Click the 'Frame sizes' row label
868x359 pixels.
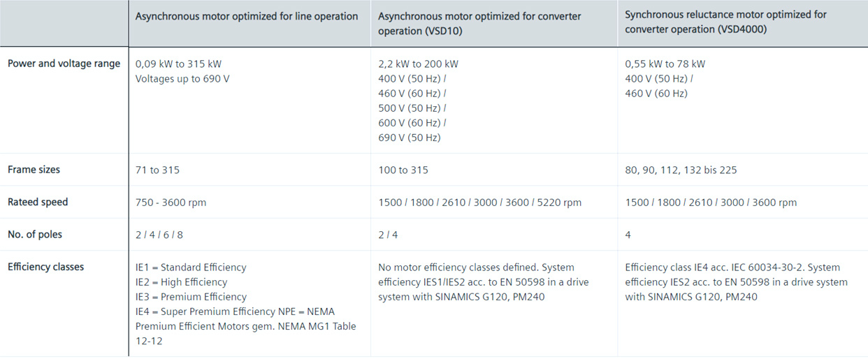[34, 170]
